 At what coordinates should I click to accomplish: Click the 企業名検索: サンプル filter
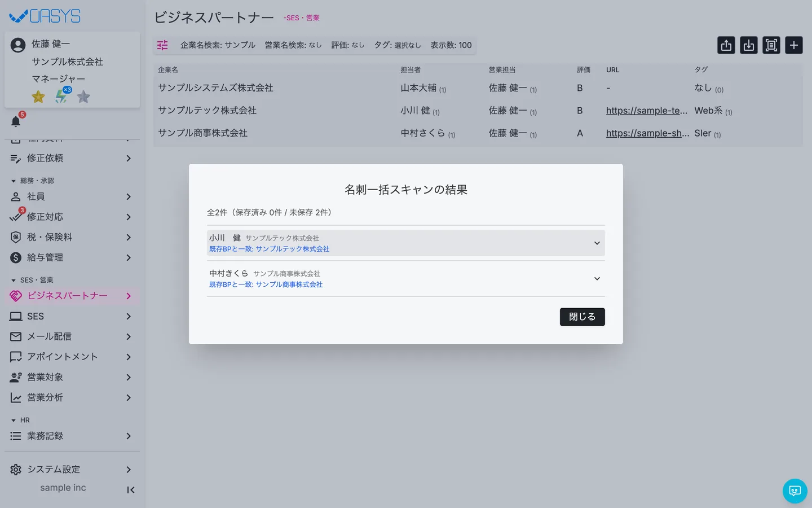pyautogui.click(x=218, y=45)
